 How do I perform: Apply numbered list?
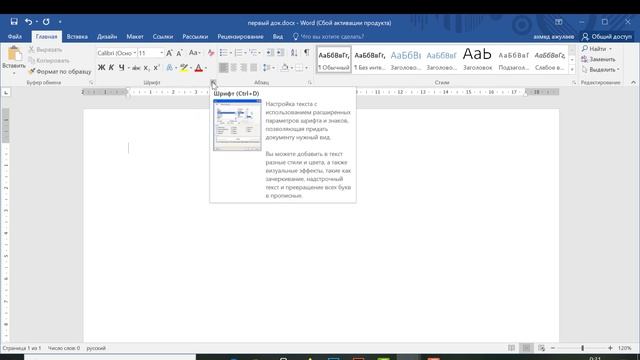click(x=238, y=53)
